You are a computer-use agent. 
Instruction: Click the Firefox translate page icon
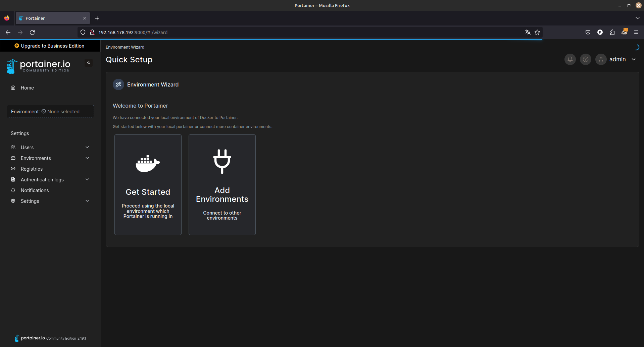click(528, 32)
